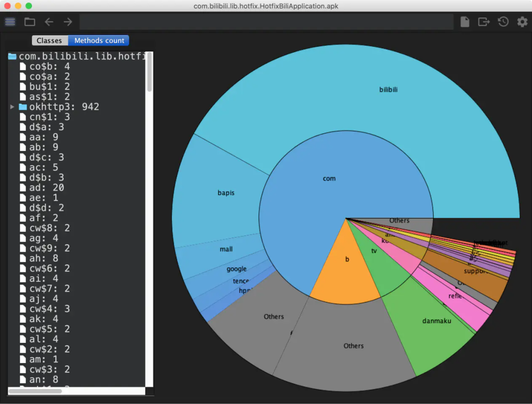532x404 pixels.
Task: Select the orange b segment
Action: coord(347,259)
